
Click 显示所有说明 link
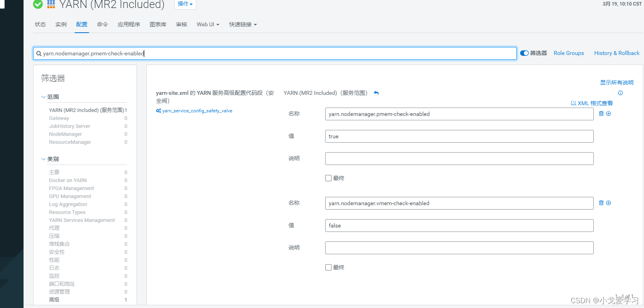617,82
